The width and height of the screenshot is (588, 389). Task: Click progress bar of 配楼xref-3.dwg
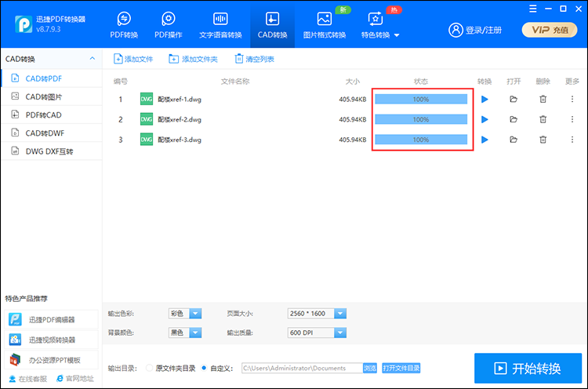421,140
